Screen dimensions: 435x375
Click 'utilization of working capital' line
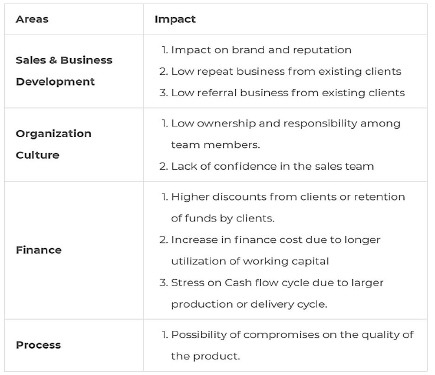pos(250,261)
